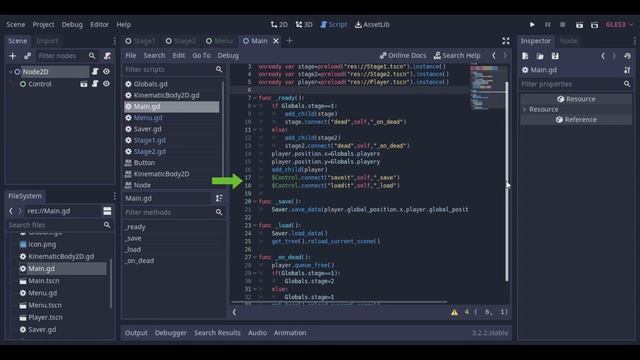Fold the _on_dead function at line 27
This screenshot has width=640, height=360.
pyautogui.click(x=255, y=257)
